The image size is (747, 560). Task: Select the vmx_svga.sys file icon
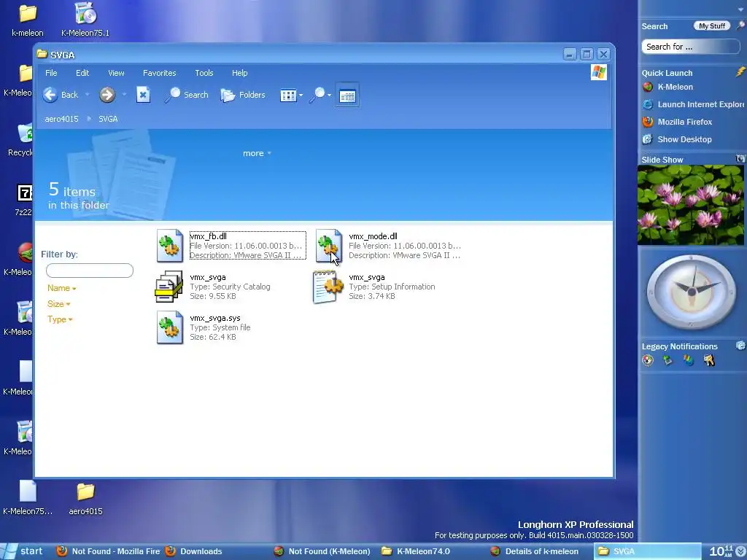click(169, 327)
